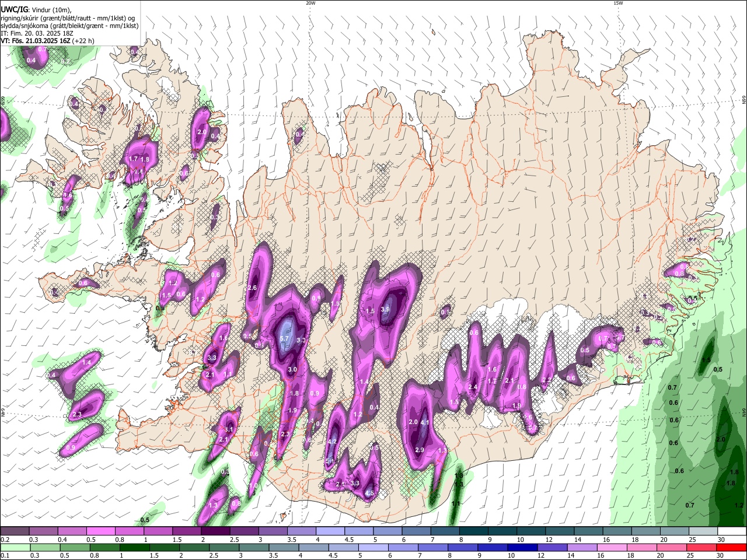Click the pale green bottom-row swatch between 0.1 and 0.3

point(15,547)
